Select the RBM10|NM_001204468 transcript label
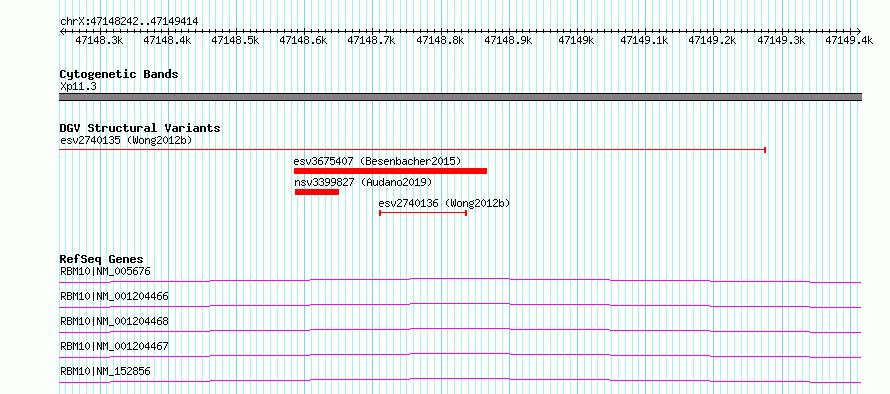 [114, 321]
